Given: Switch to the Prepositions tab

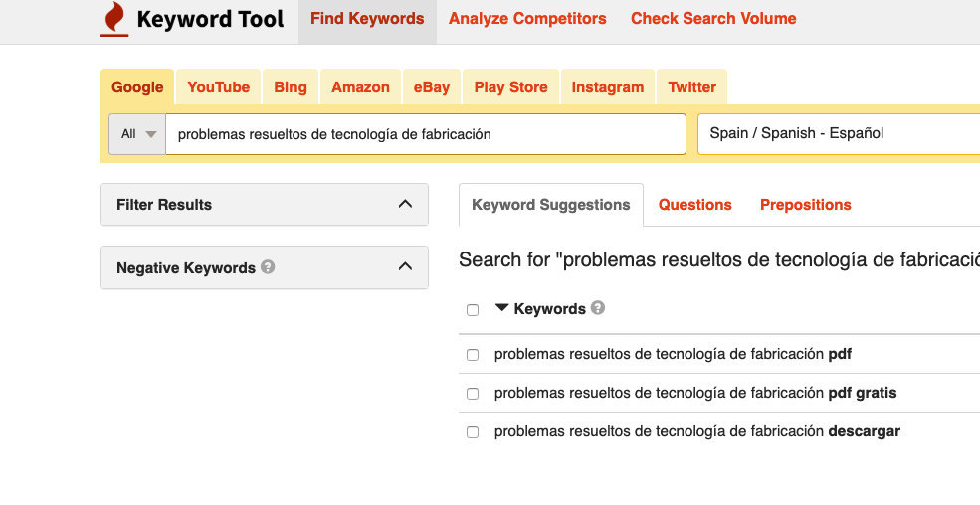Looking at the screenshot, I should pyautogui.click(x=806, y=205).
